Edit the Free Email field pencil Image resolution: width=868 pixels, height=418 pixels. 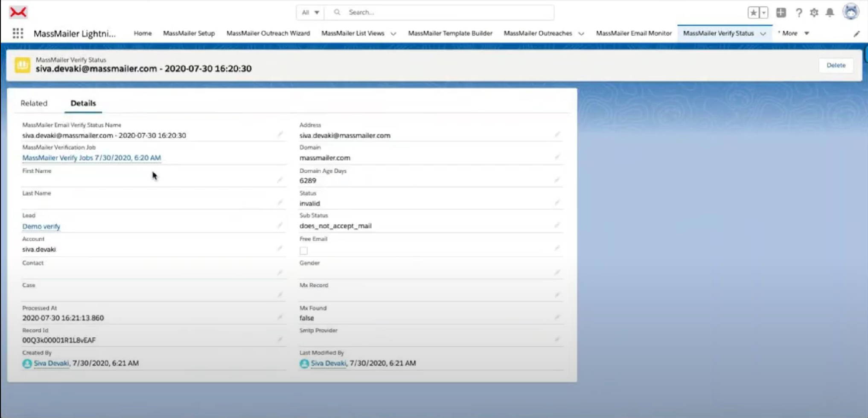pyautogui.click(x=557, y=248)
